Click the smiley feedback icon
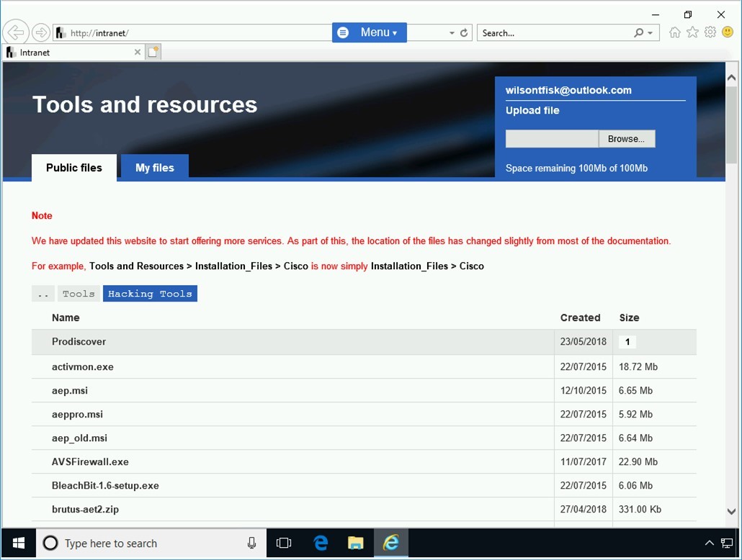 (x=728, y=32)
